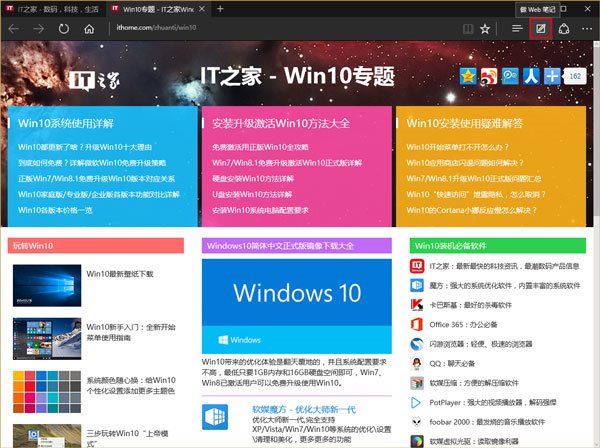Click the QQ penguin icon
Image resolution: width=600 pixels, height=448 pixels.
417,363
